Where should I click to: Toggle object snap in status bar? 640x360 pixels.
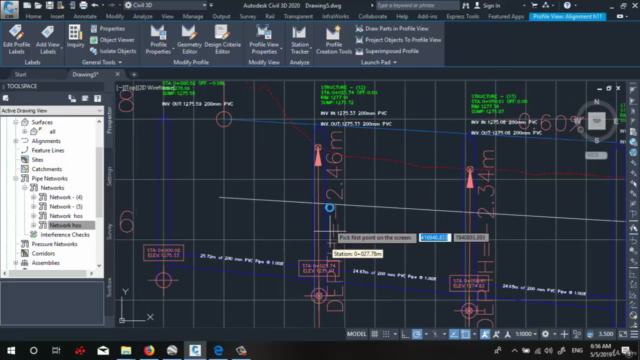coord(465,334)
